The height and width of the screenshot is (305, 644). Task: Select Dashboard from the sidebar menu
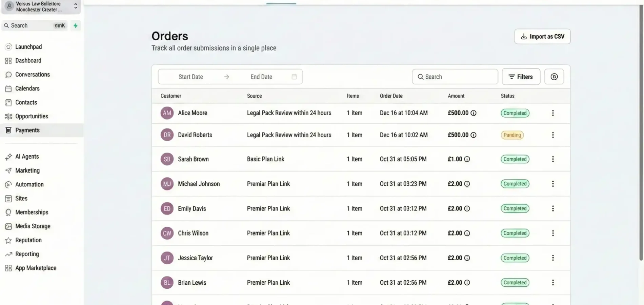(x=28, y=60)
